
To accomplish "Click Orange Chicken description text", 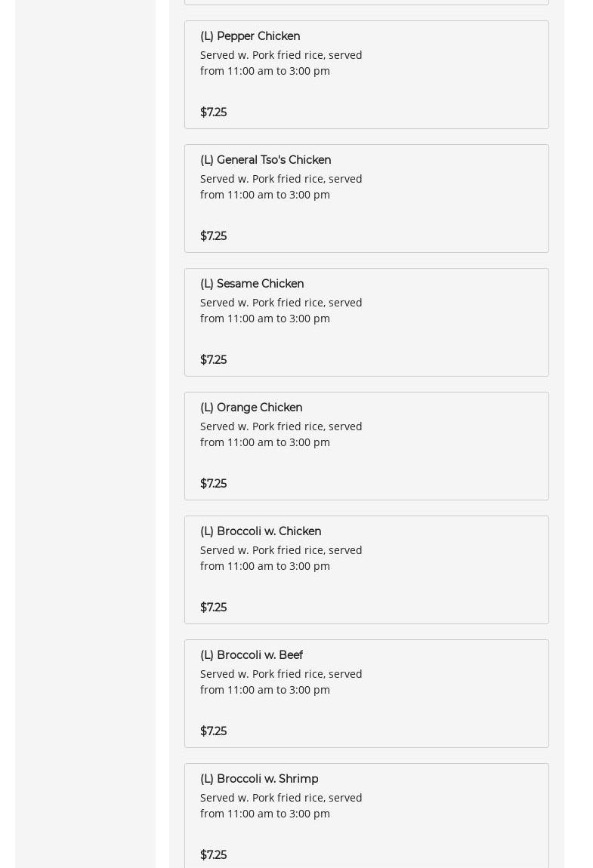I will pyautogui.click(x=280, y=434).
